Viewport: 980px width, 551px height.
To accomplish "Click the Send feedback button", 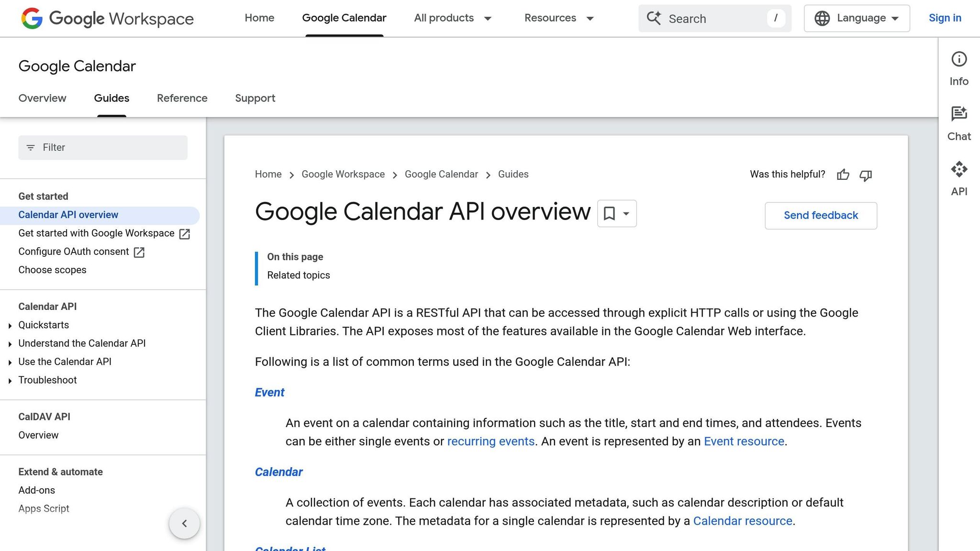I will [820, 215].
